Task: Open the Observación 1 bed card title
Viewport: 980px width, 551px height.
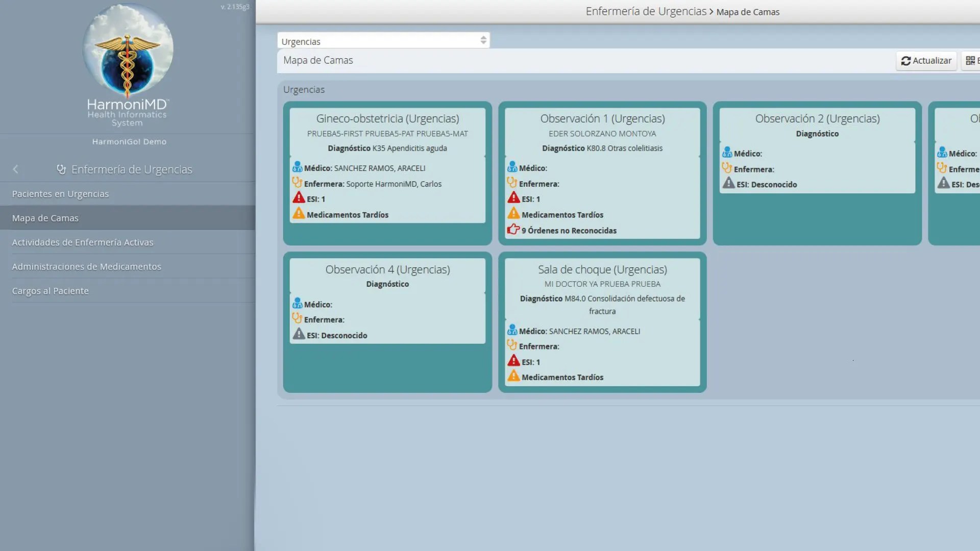Action: 602,118
